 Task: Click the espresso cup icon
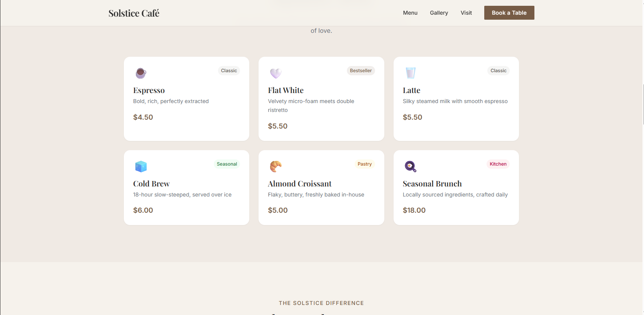[141, 73]
